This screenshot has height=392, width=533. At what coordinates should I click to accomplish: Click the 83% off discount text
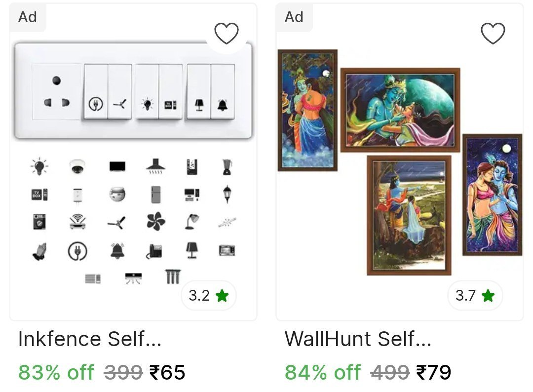pos(56,372)
